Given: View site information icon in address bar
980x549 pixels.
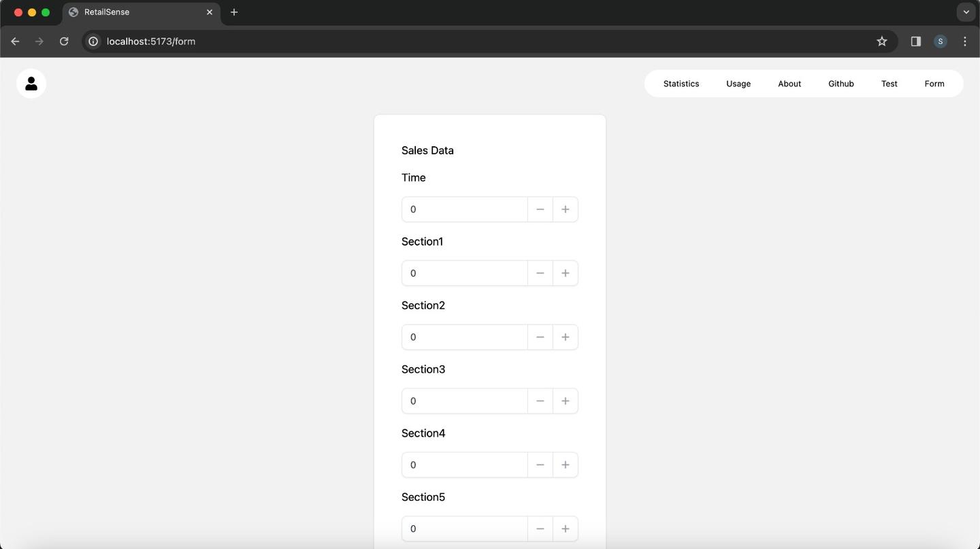Looking at the screenshot, I should click(94, 41).
